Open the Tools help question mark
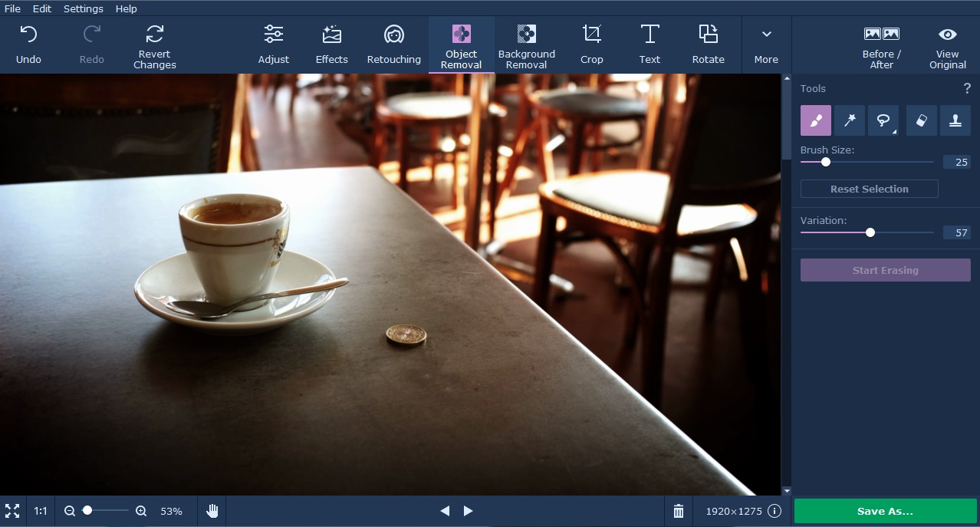The image size is (980, 527). [x=966, y=88]
